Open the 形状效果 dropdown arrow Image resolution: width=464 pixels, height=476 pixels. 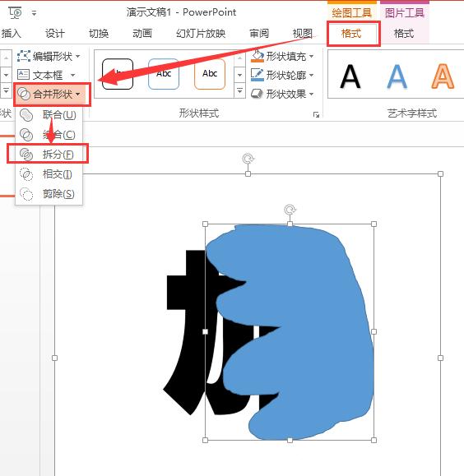pos(312,94)
